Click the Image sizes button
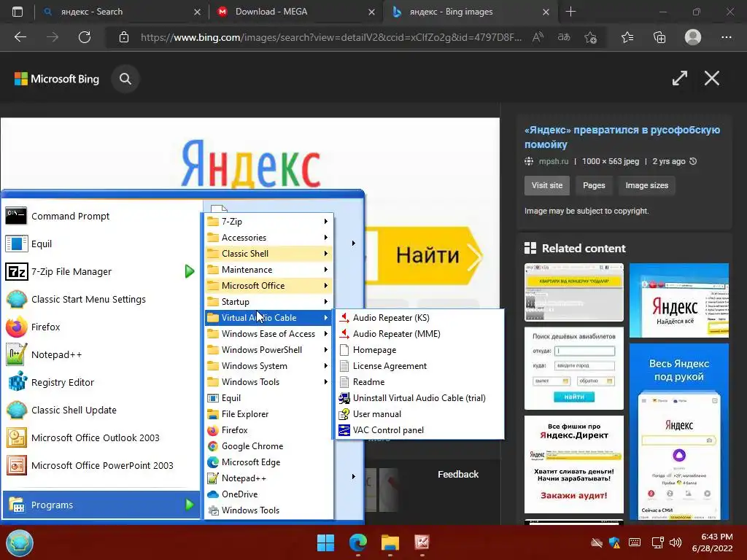 point(646,186)
